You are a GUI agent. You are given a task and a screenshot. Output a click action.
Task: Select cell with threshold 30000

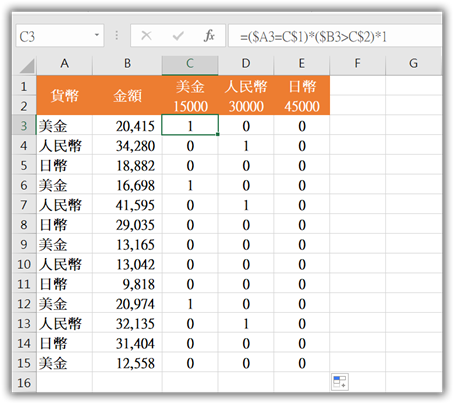coord(246,106)
